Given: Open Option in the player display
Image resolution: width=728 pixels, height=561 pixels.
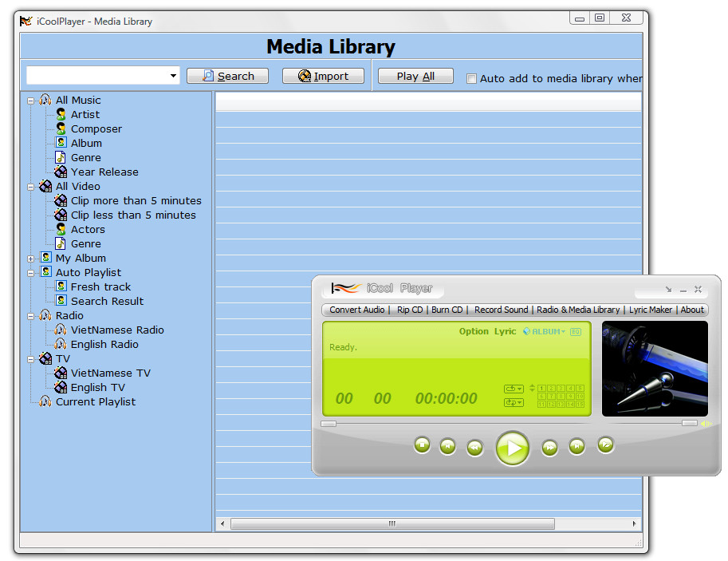Looking at the screenshot, I should coord(474,331).
